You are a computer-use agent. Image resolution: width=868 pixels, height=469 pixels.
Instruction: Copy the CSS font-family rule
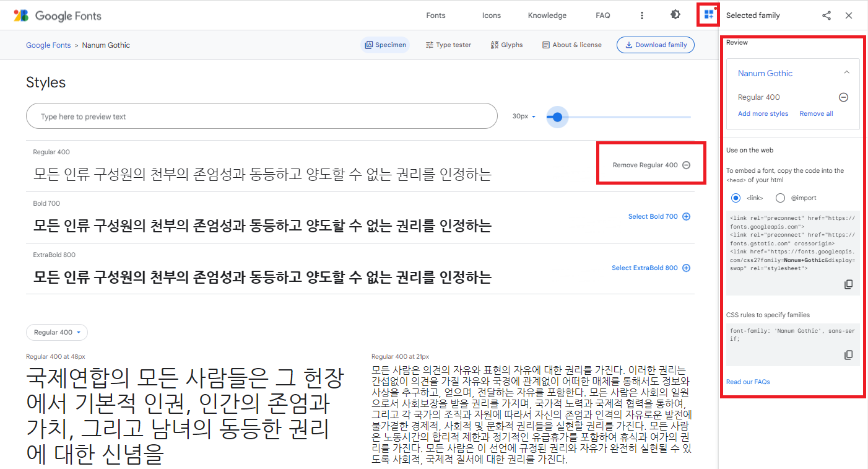click(849, 355)
